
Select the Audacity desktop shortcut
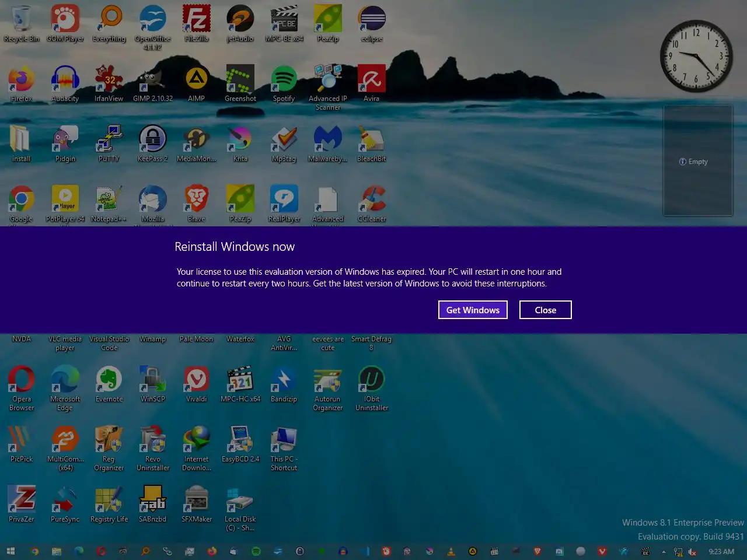click(65, 83)
